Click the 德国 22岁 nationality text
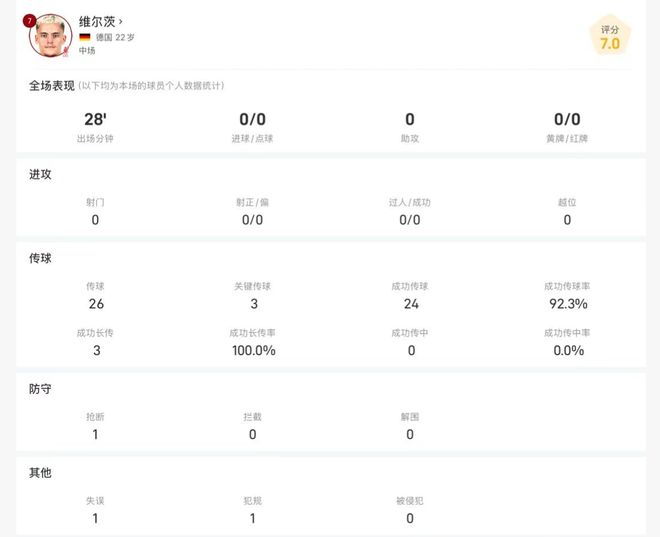 coord(115,37)
